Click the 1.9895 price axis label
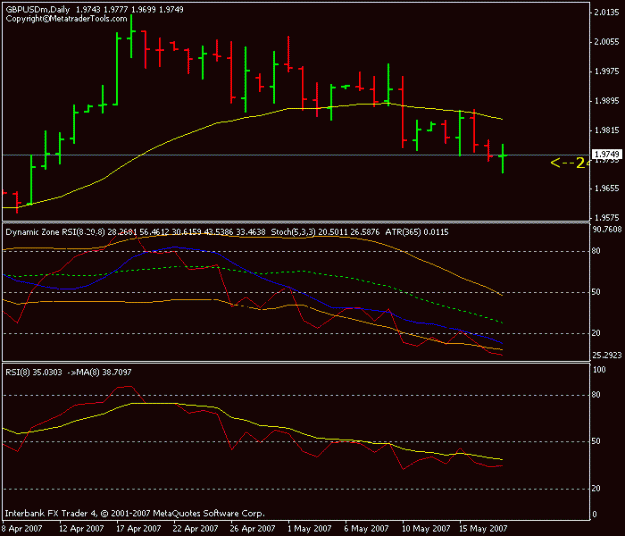Viewport: 625px width, 536px height. pyautogui.click(x=607, y=101)
